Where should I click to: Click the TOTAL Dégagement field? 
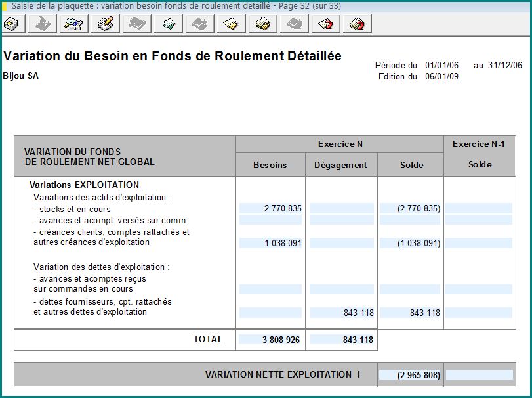[x=341, y=340]
